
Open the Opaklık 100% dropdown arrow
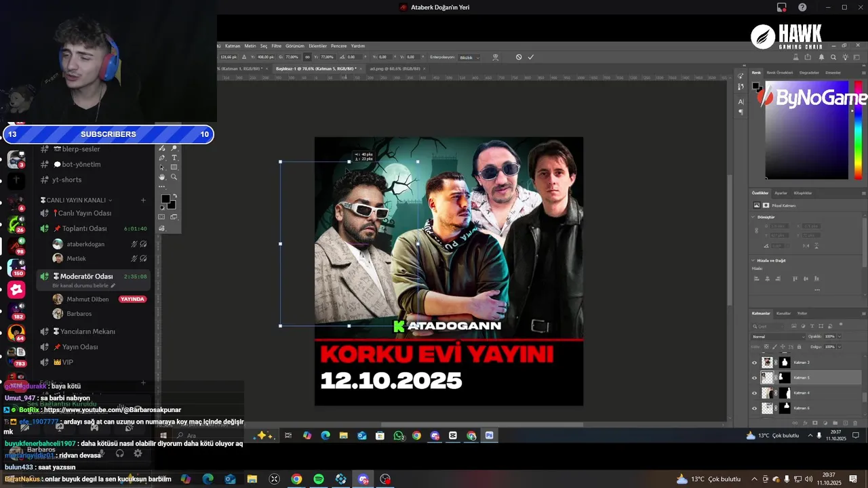coord(840,337)
